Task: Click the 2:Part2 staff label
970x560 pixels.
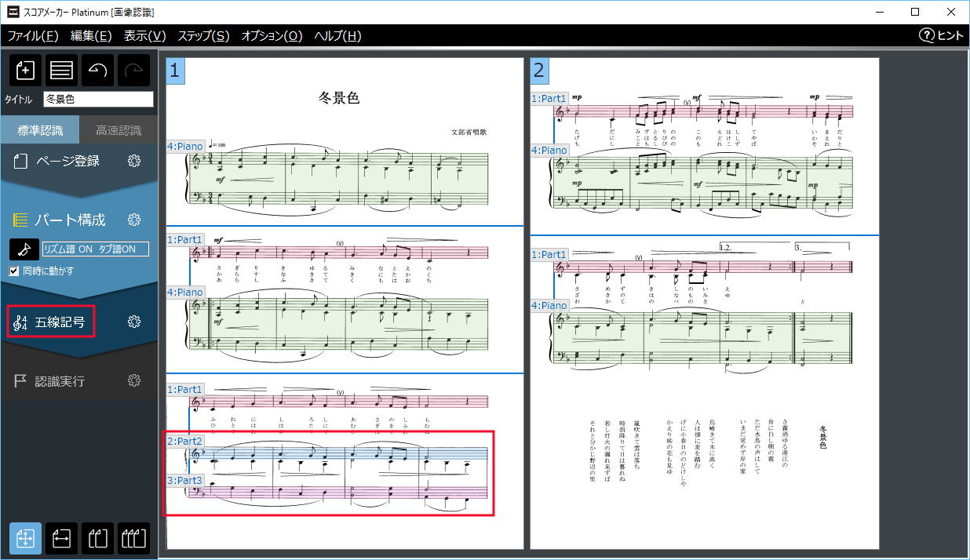Action: pyautogui.click(x=185, y=442)
